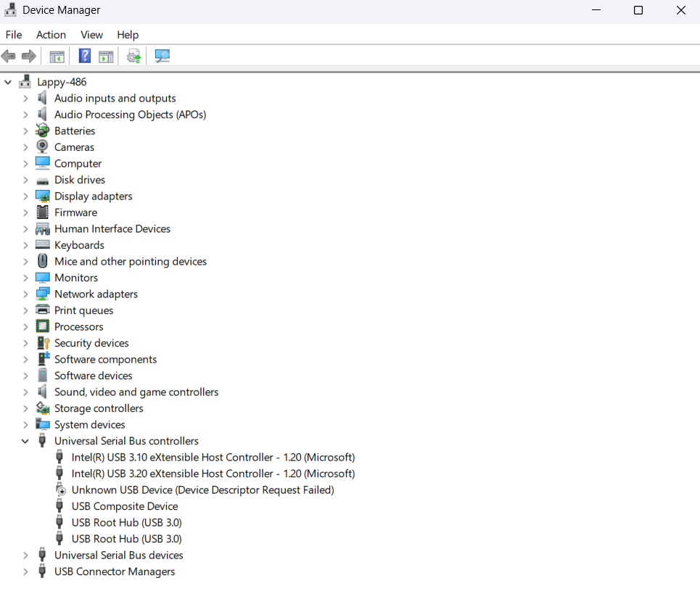Open Help via the blue question mark icon

(84, 57)
